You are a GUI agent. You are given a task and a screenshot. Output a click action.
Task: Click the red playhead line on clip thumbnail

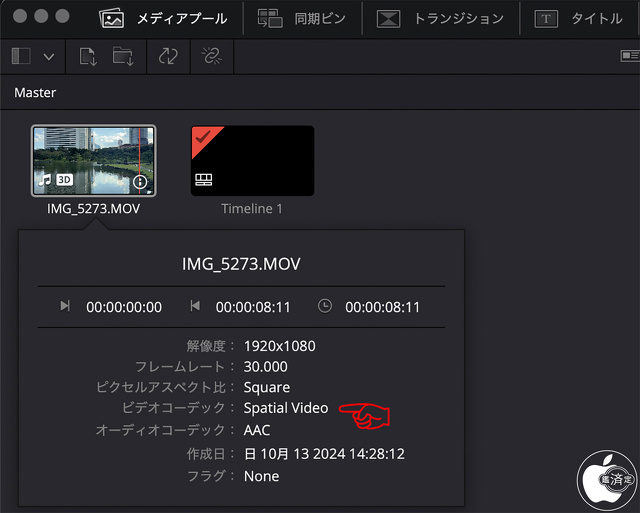(x=140, y=161)
